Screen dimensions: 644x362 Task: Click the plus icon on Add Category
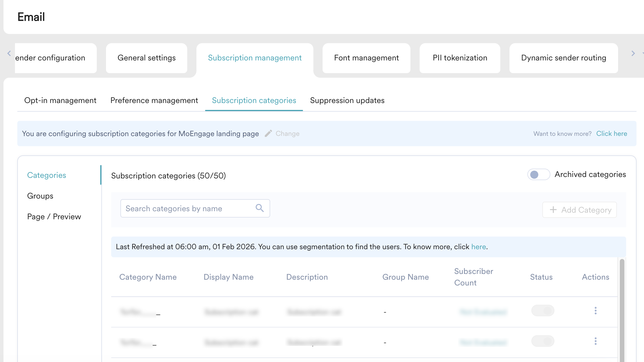pos(553,210)
